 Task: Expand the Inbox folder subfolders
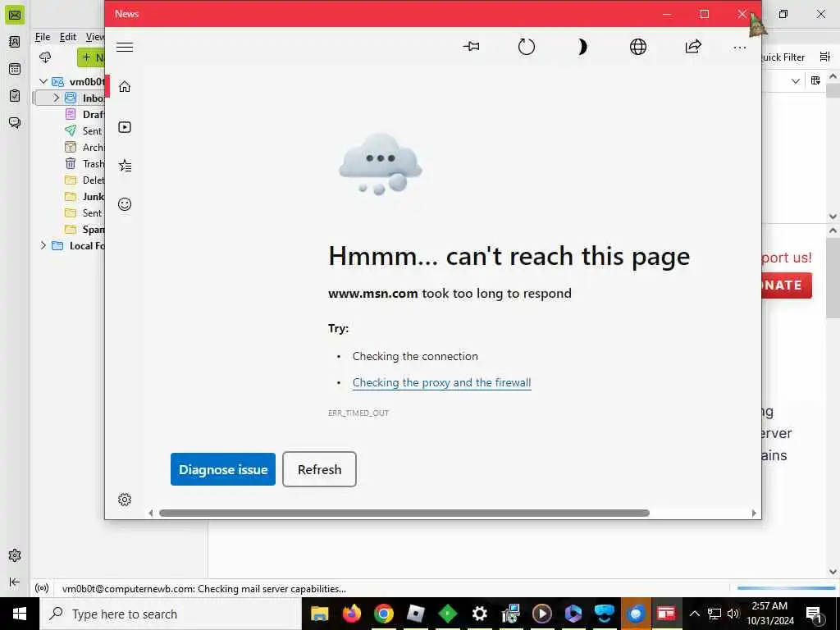point(56,98)
